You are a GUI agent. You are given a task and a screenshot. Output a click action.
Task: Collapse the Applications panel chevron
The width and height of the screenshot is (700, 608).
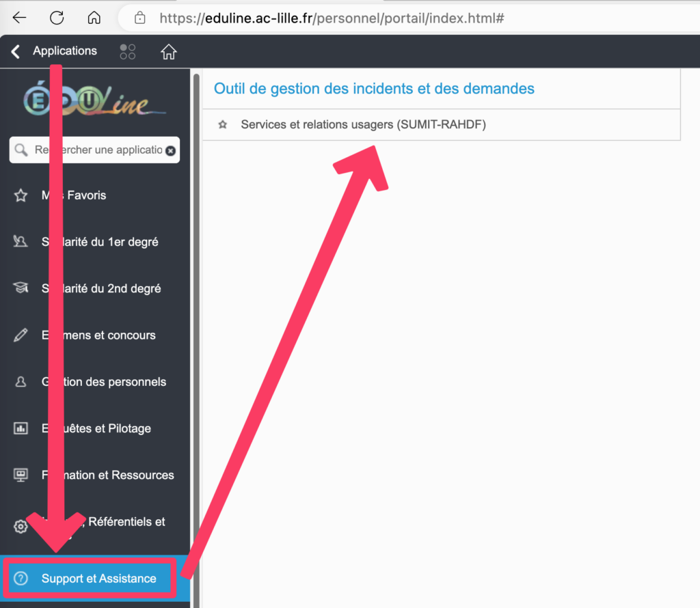click(16, 51)
